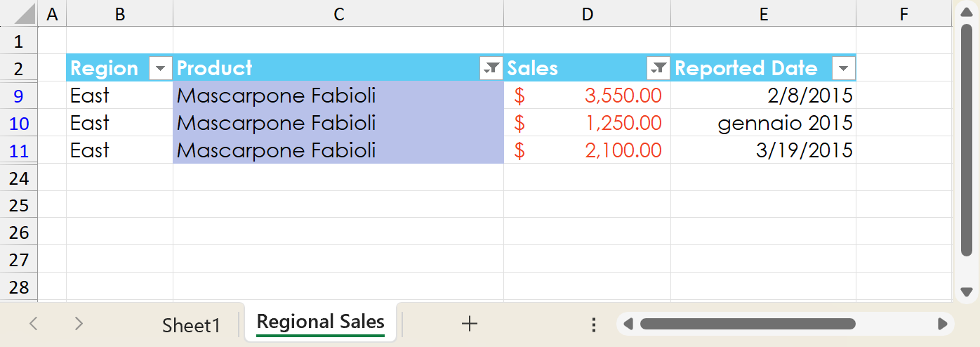Click the horizontal scrollbar thumb
The width and height of the screenshot is (980, 347).
747,324
